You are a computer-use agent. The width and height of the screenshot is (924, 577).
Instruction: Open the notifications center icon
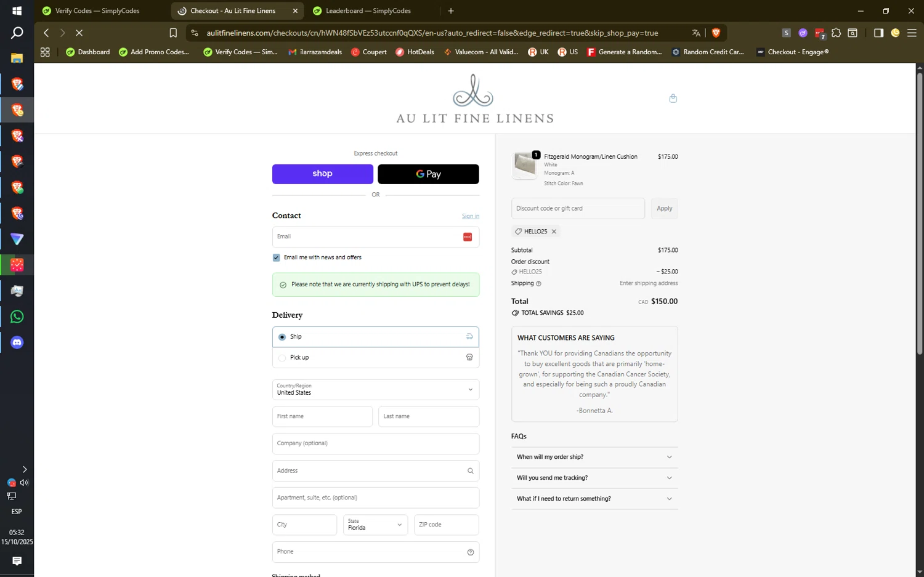point(17,561)
